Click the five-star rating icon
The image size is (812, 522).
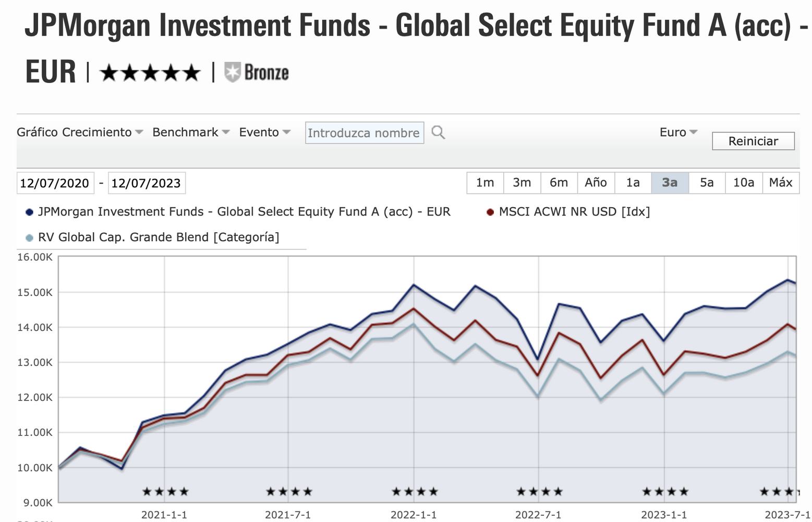[150, 73]
